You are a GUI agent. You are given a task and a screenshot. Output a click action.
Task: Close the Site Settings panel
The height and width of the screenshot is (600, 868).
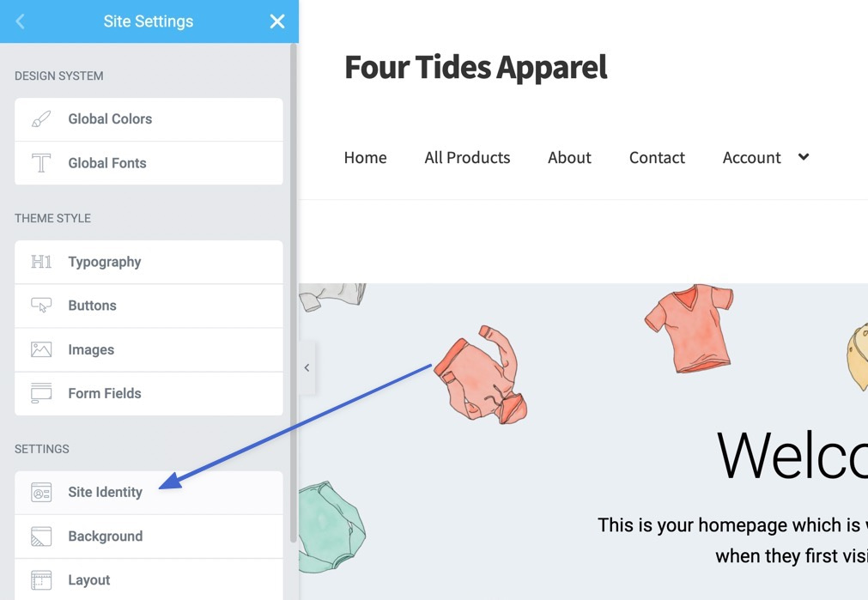(x=277, y=21)
